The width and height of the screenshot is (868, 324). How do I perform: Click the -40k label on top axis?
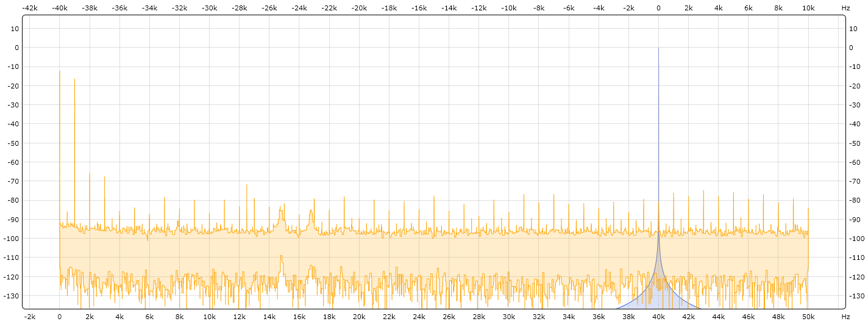(x=59, y=8)
